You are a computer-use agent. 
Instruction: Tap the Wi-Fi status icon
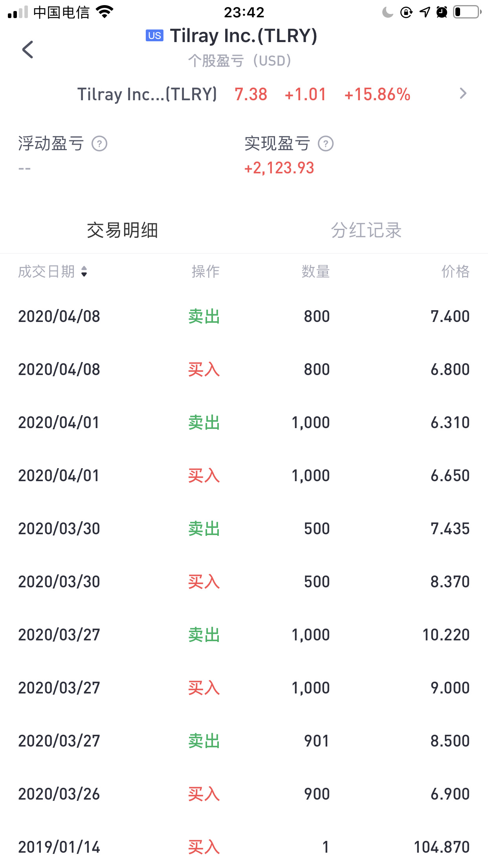[x=105, y=12]
